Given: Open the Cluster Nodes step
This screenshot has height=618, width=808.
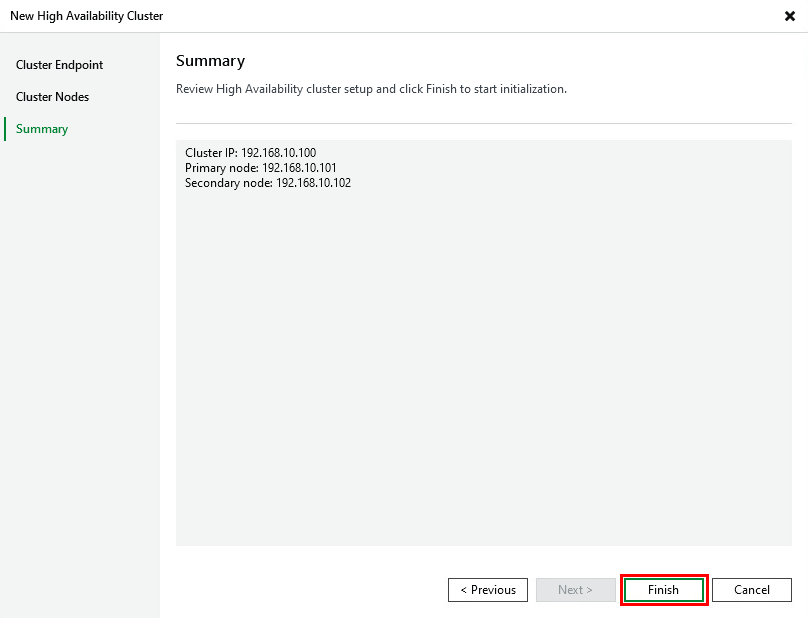Looking at the screenshot, I should pyautogui.click(x=52, y=97).
